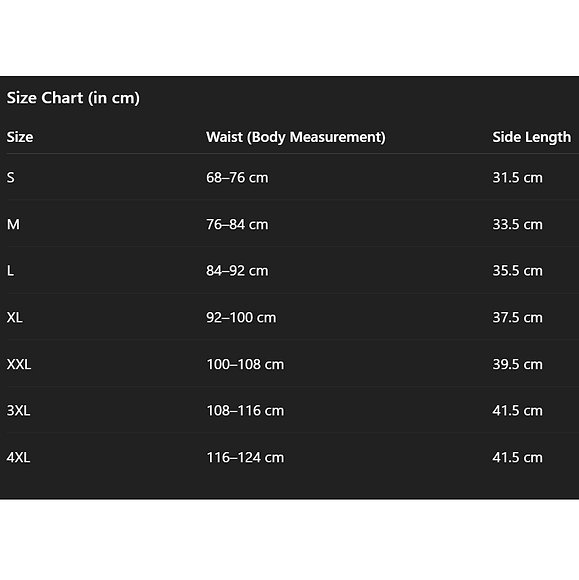Select the XXL size row label

(x=19, y=364)
